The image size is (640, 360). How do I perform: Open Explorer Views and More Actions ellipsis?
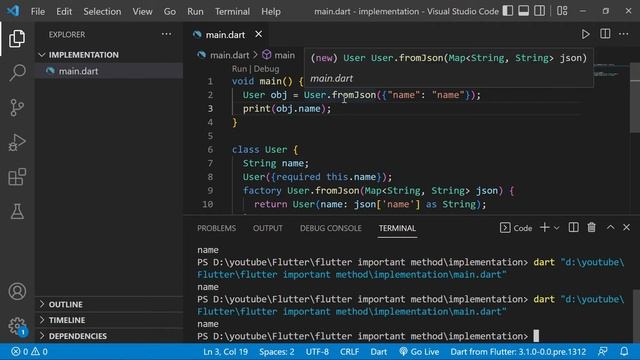point(166,34)
